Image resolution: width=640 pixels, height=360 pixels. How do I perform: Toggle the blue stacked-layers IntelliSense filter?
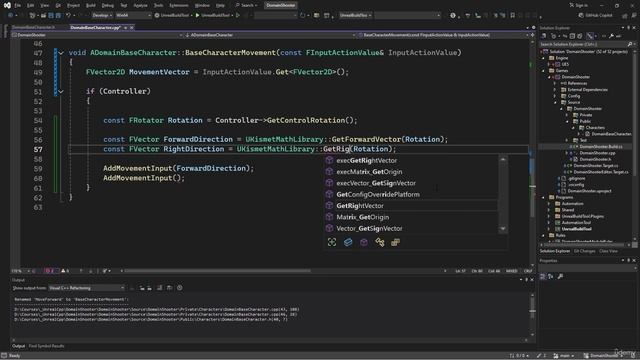pos(348,242)
